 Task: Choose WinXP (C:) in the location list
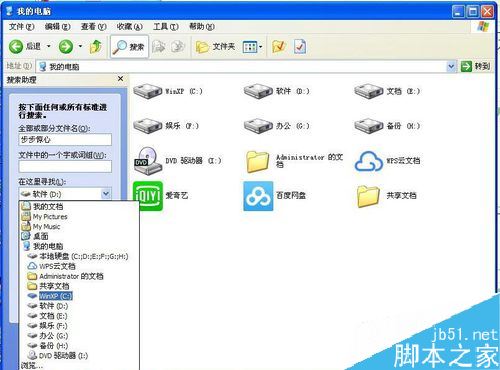click(x=55, y=296)
